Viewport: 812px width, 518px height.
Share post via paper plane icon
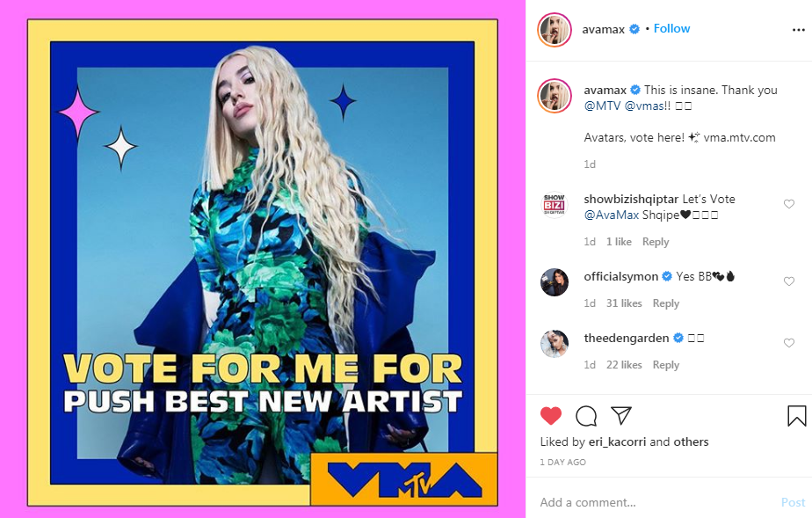click(x=621, y=415)
